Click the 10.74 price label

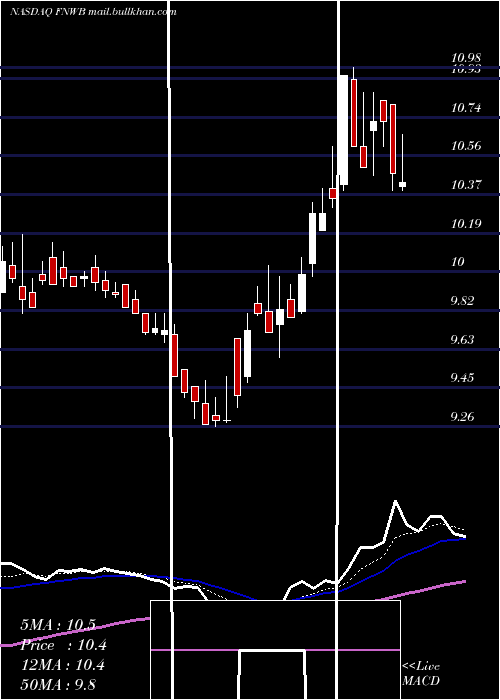[466, 108]
